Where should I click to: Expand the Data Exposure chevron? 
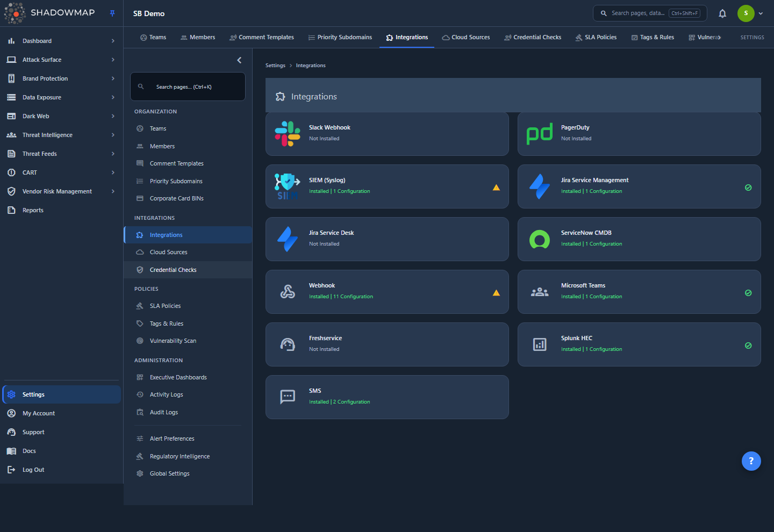pyautogui.click(x=113, y=97)
